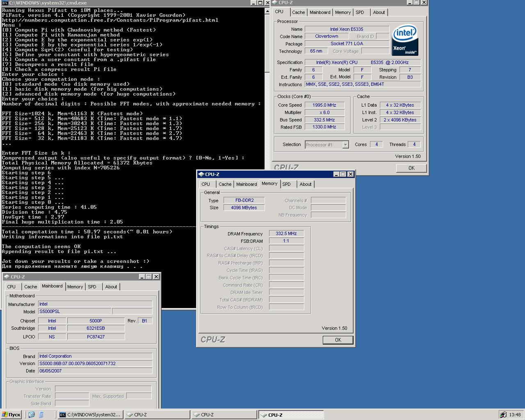
Task: Click the B3 revision value
Action: pyautogui.click(x=410, y=77)
